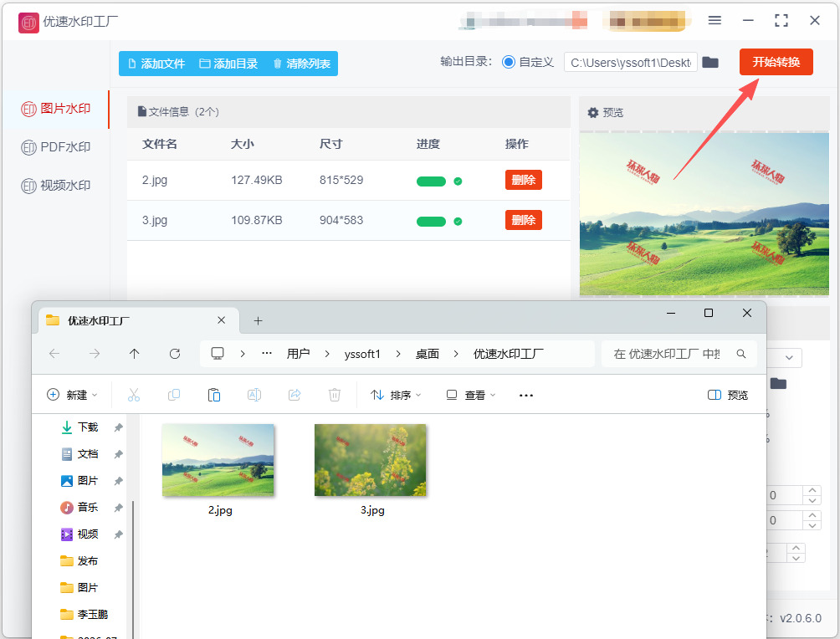Click the search magnifier in Explorer
This screenshot has height=639, width=840.
(741, 354)
